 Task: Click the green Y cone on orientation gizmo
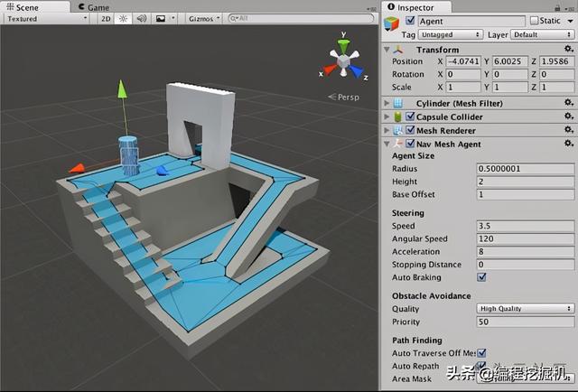343,45
